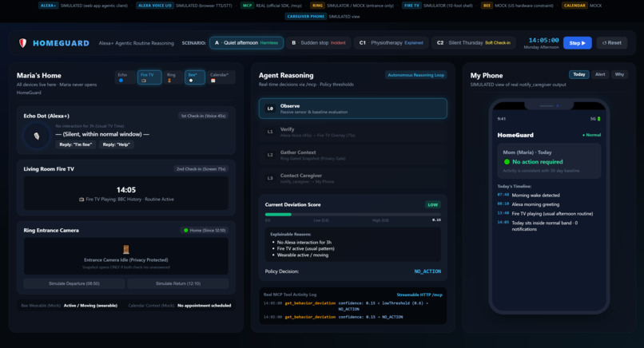Viewport: 644px width, 348px height.
Task: Click the Echo Dot microphone orb icon
Action: tap(37, 136)
